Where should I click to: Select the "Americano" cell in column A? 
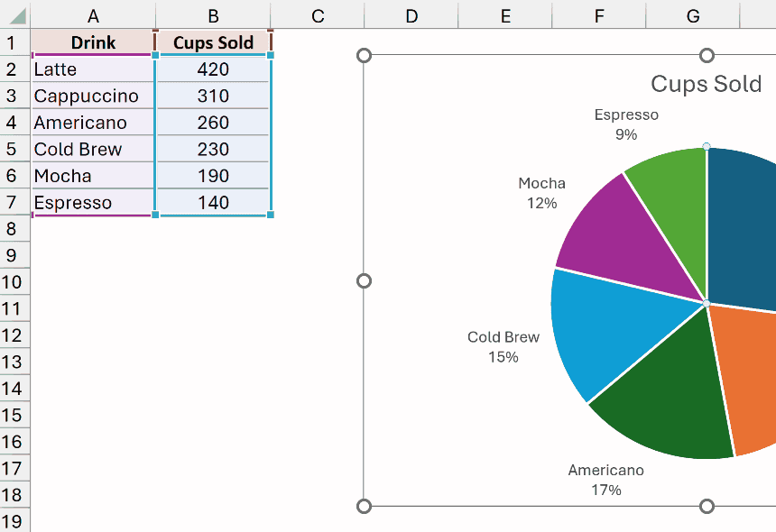pos(93,123)
